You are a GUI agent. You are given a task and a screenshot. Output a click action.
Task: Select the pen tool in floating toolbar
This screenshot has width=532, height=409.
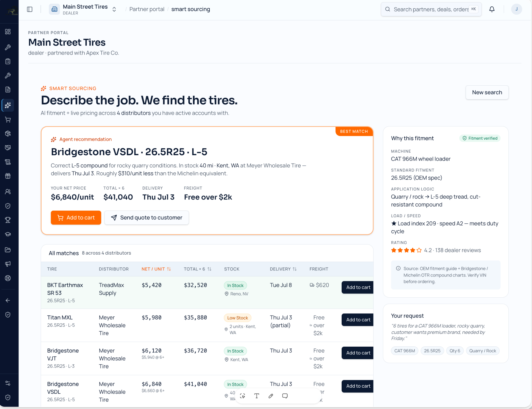[271, 396]
